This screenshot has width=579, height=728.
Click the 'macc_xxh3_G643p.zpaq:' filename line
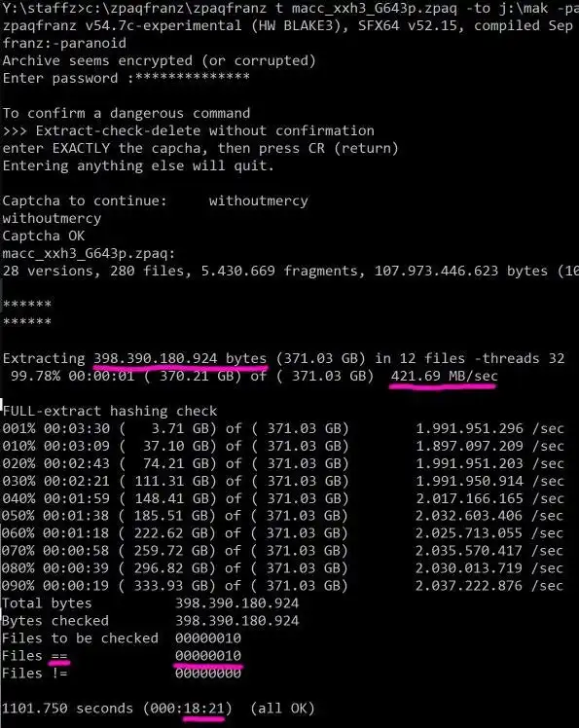(89, 253)
